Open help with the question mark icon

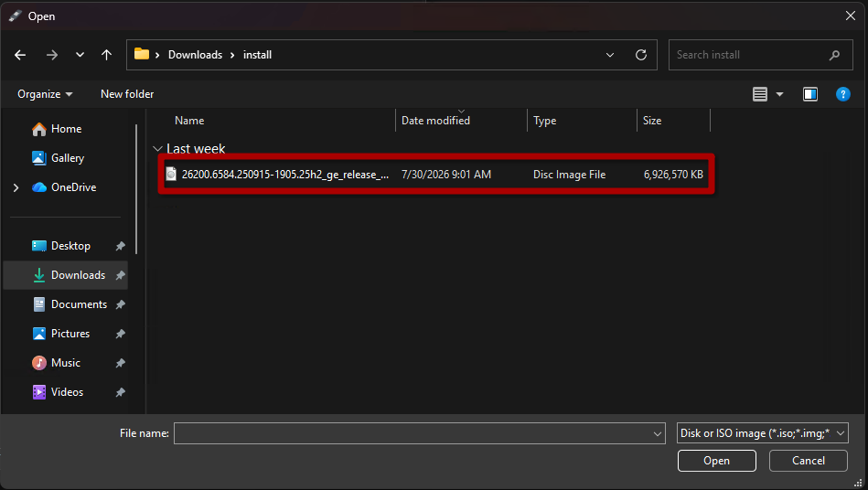[x=843, y=94]
